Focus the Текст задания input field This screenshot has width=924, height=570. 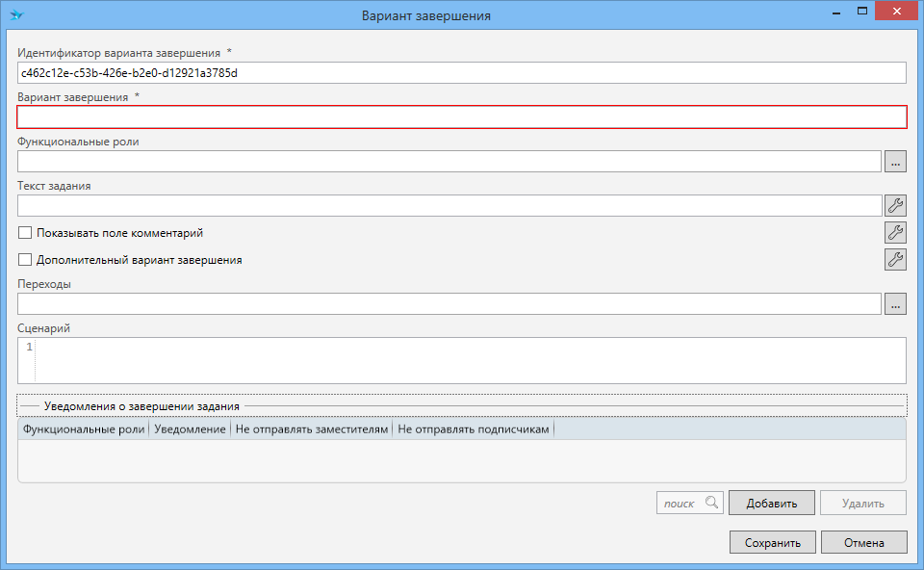coord(449,206)
